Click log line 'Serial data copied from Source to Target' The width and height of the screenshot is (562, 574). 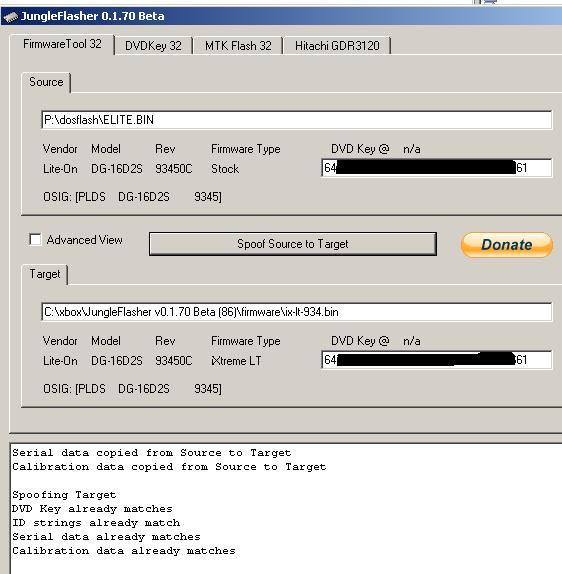pyautogui.click(x=152, y=453)
